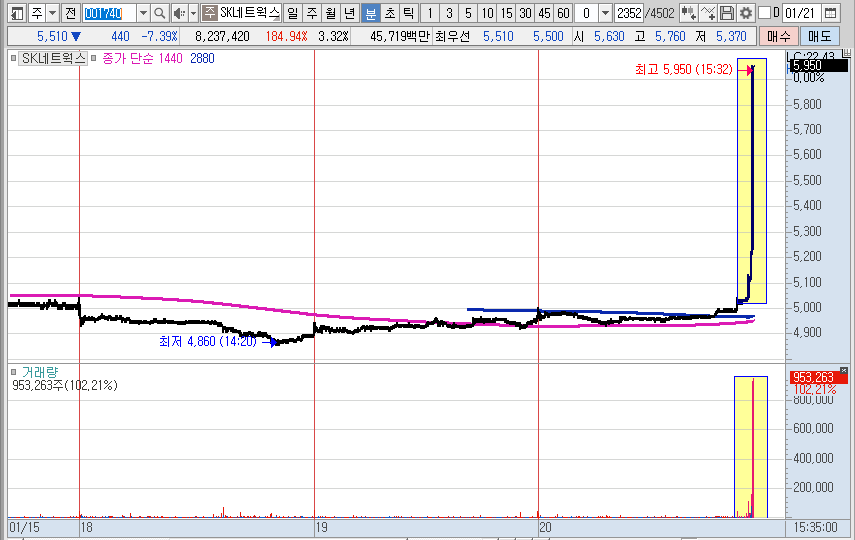
Task: Click the stock code input field
Action: pos(108,13)
